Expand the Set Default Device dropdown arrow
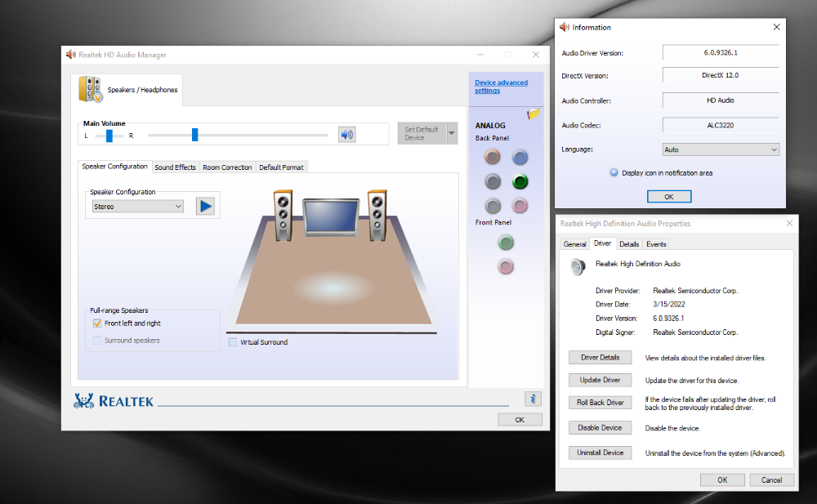Image resolution: width=817 pixels, height=504 pixels. [x=452, y=134]
